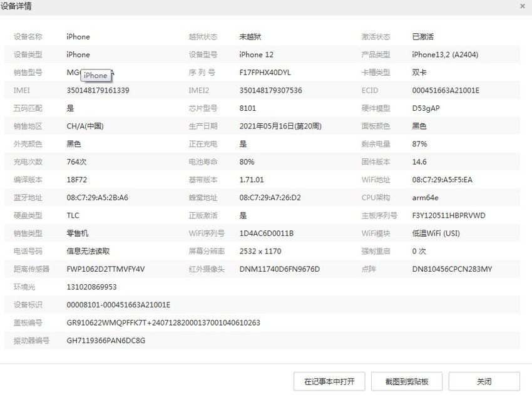Click the proximity sensor code FWP1062D2TTMVFY4V
532x395 pixels.
pos(106,269)
